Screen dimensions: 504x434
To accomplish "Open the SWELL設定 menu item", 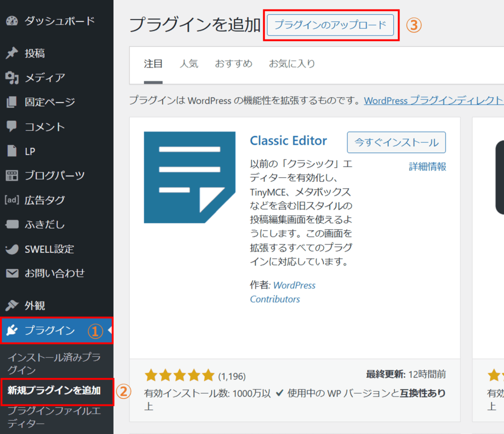I will 49,249.
